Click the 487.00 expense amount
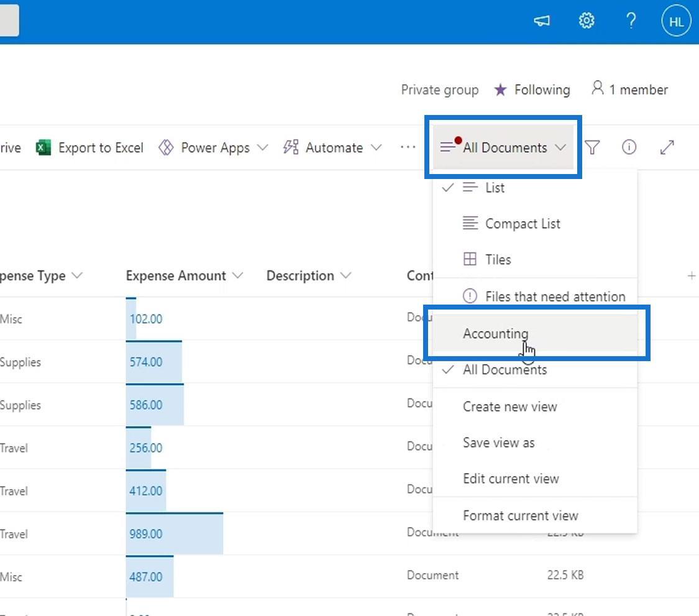Screen dimensions: 699x616 (146, 577)
